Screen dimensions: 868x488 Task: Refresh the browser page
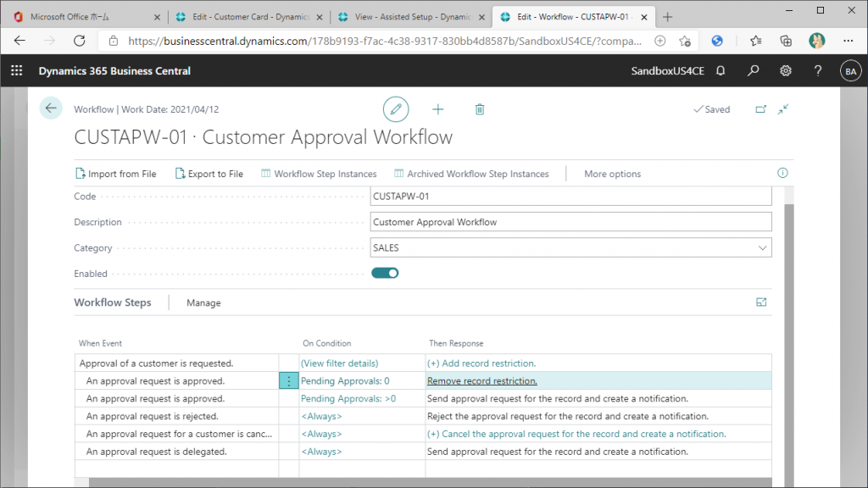click(x=80, y=41)
